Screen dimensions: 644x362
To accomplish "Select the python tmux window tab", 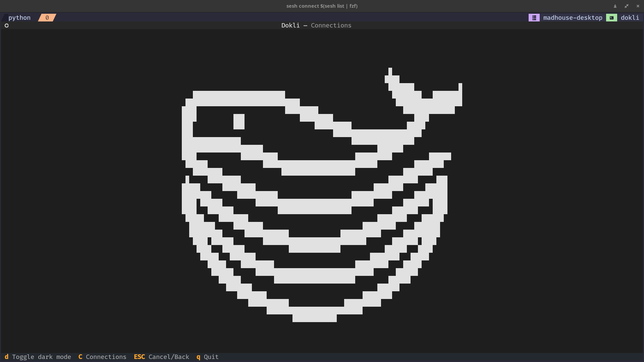I will 19,18.
